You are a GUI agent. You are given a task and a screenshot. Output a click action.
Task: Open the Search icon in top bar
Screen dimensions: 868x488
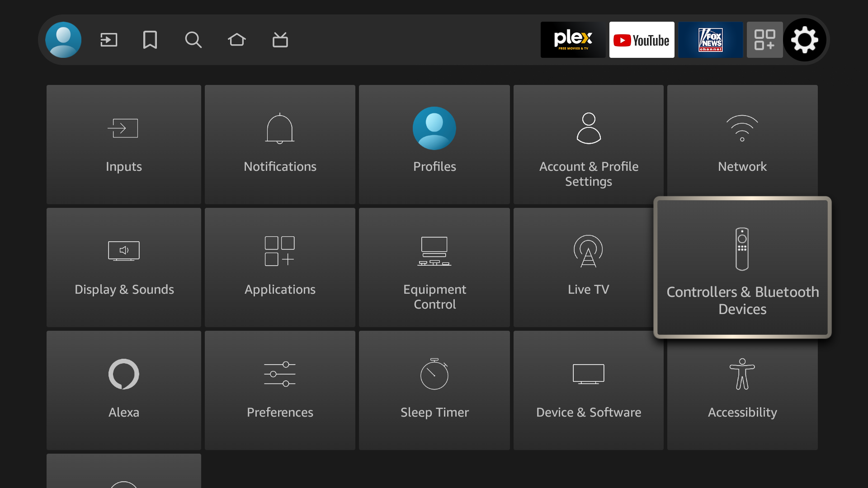click(x=193, y=40)
